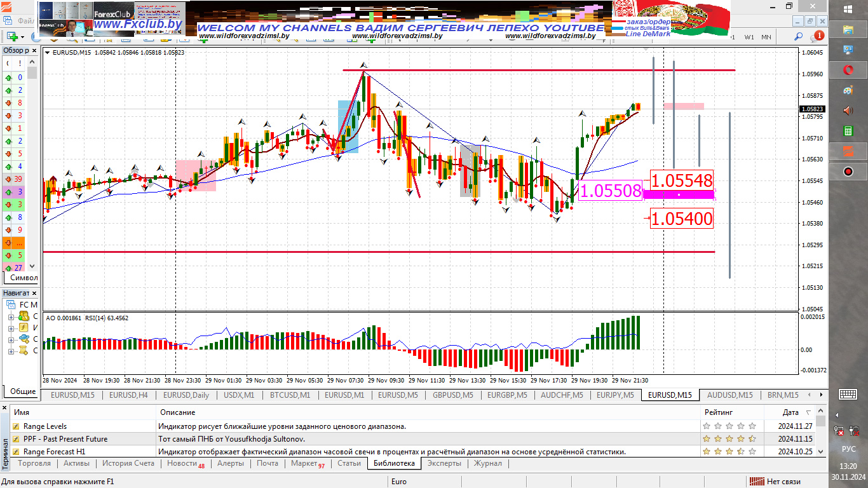This screenshot has height=488, width=868.
Task: Select the lower red horizontal line on chart
Action: (379, 252)
